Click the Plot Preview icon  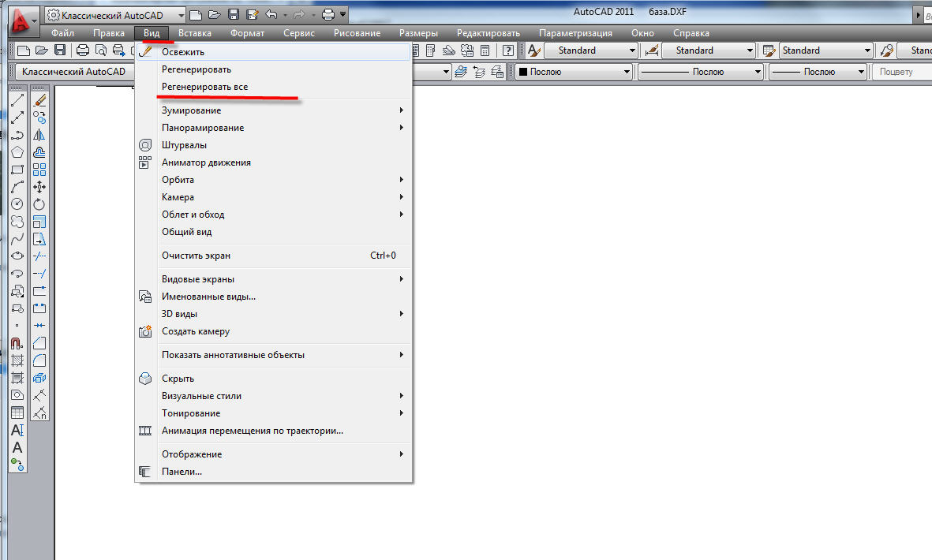[101, 50]
